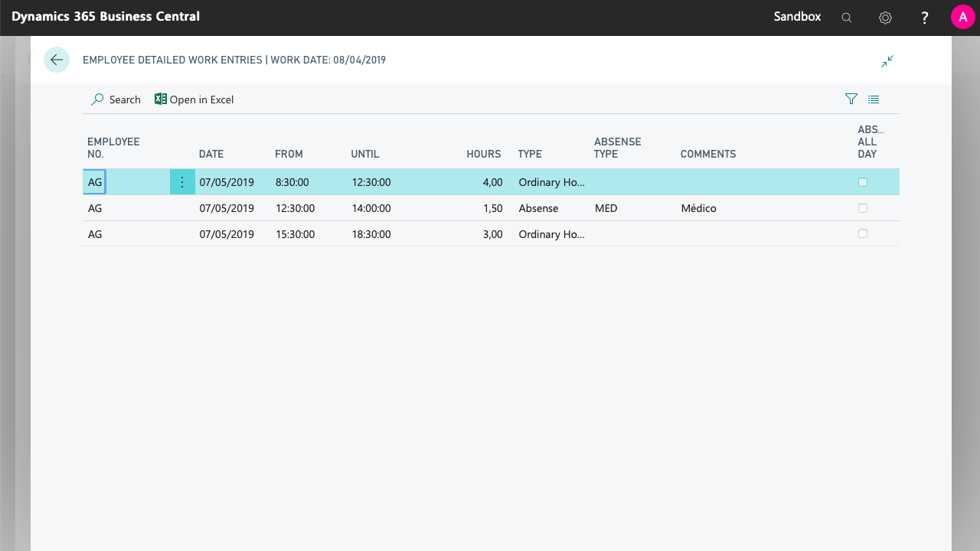Open the magnifier search icon in the top bar

(x=847, y=18)
